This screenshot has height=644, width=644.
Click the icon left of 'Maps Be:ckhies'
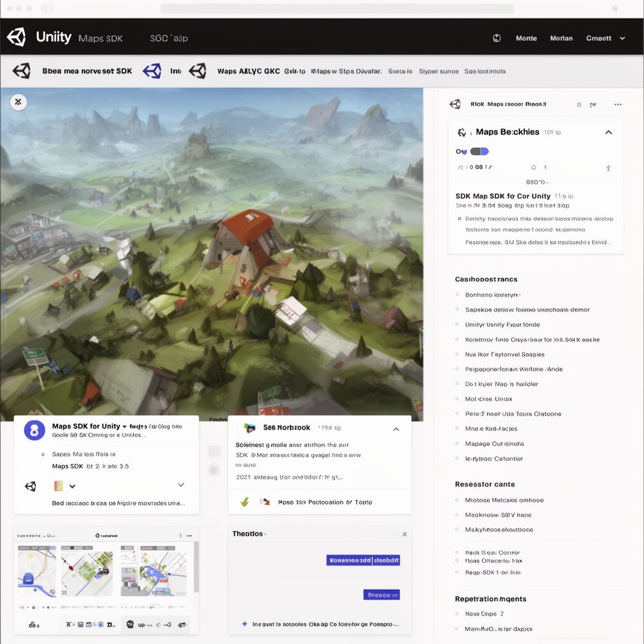[x=462, y=132]
